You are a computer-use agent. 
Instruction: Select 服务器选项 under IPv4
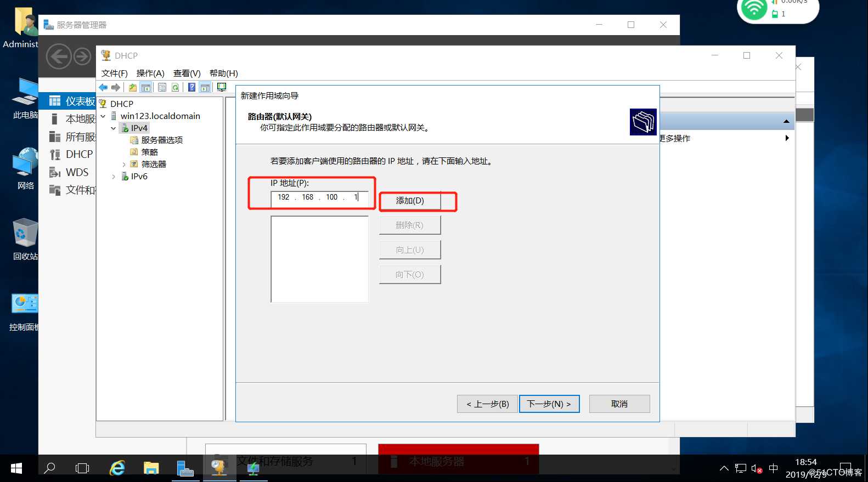pos(162,140)
